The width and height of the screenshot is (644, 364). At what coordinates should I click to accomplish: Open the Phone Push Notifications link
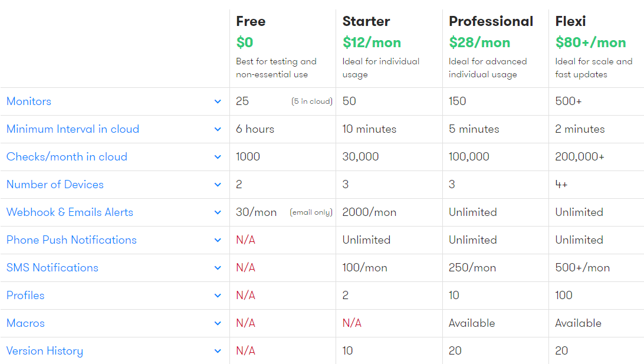coord(71,240)
